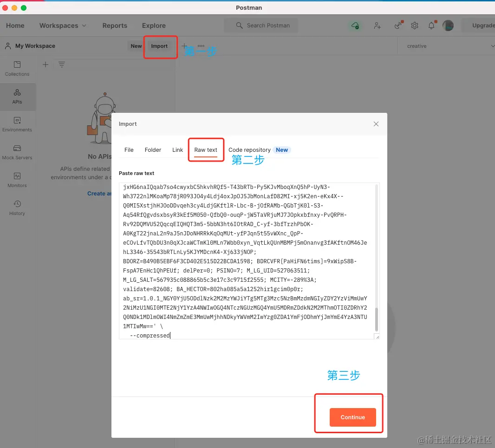Open the Explore page
This screenshot has height=448, width=495.
(x=154, y=26)
